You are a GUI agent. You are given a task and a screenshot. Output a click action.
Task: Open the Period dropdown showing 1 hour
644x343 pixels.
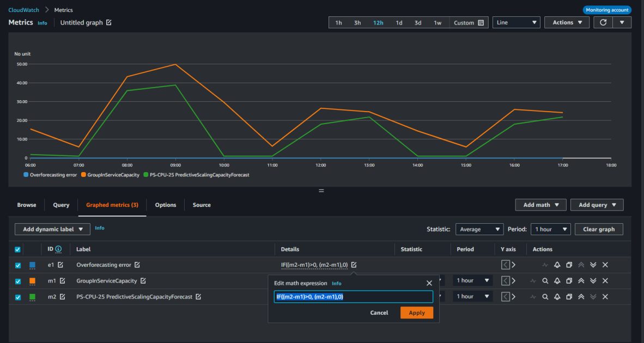coord(550,229)
